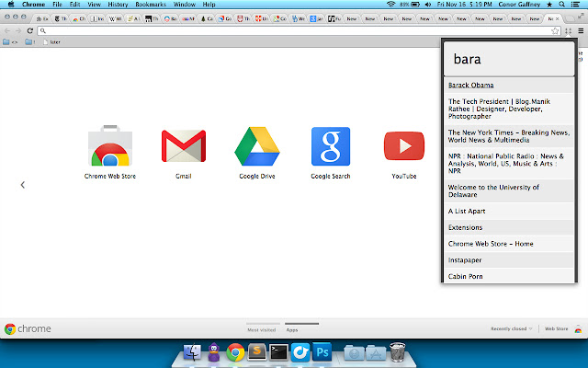588x368 pixels.
Task: Open the Bookmarks menu in the menu bar
Action: coord(151,5)
